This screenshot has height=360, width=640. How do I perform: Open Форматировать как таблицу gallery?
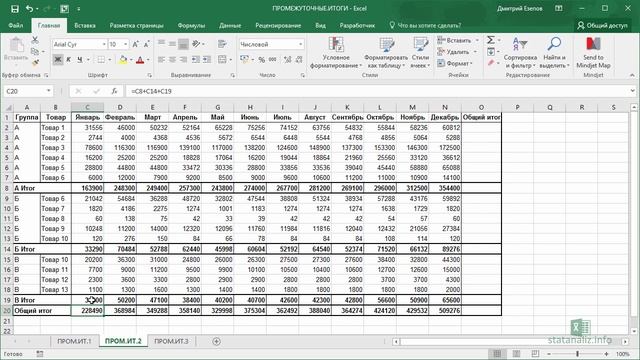click(x=386, y=52)
